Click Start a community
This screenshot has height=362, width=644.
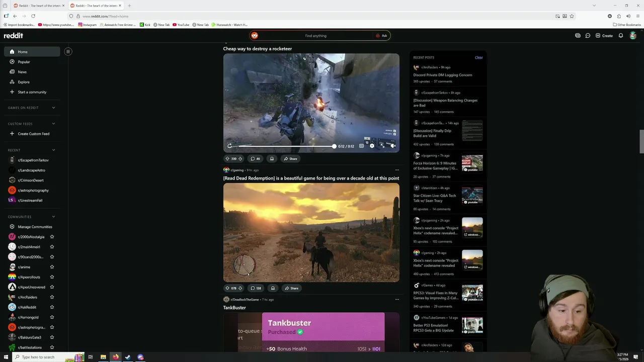(x=32, y=92)
